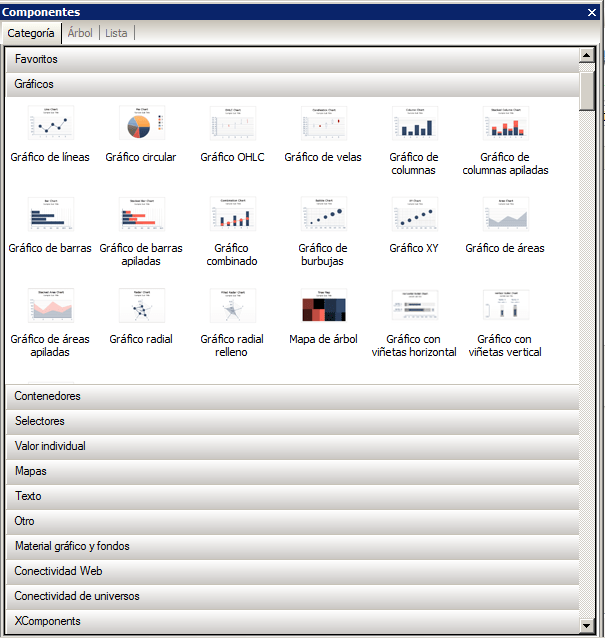This screenshot has width=606, height=639.
Task: Select the Gráfico de áreas thumbnail
Action: (505, 215)
